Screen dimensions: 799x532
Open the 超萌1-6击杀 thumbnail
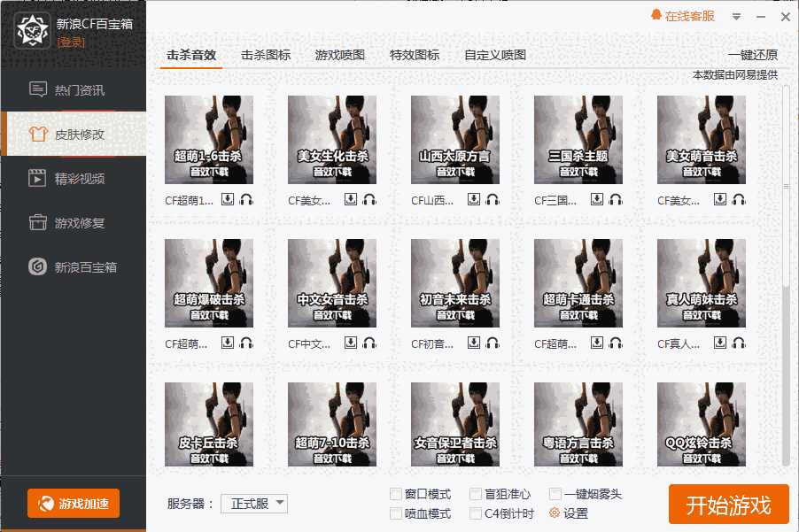coord(209,140)
